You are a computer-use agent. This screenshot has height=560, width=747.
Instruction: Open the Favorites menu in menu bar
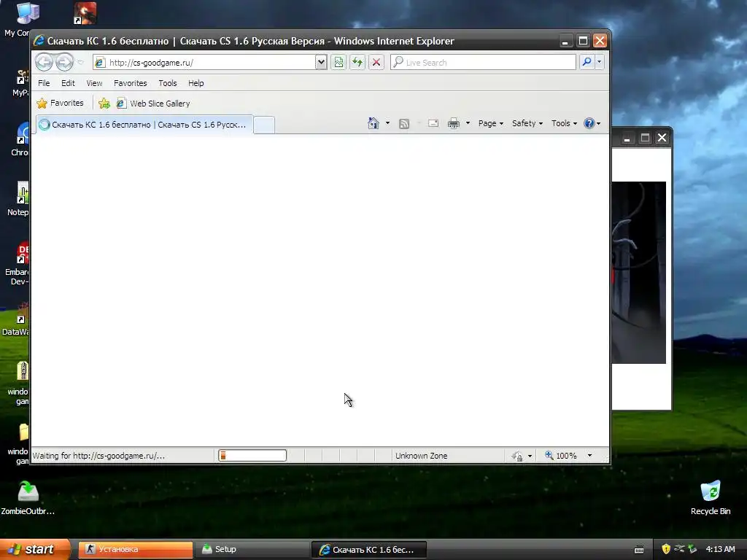130,83
